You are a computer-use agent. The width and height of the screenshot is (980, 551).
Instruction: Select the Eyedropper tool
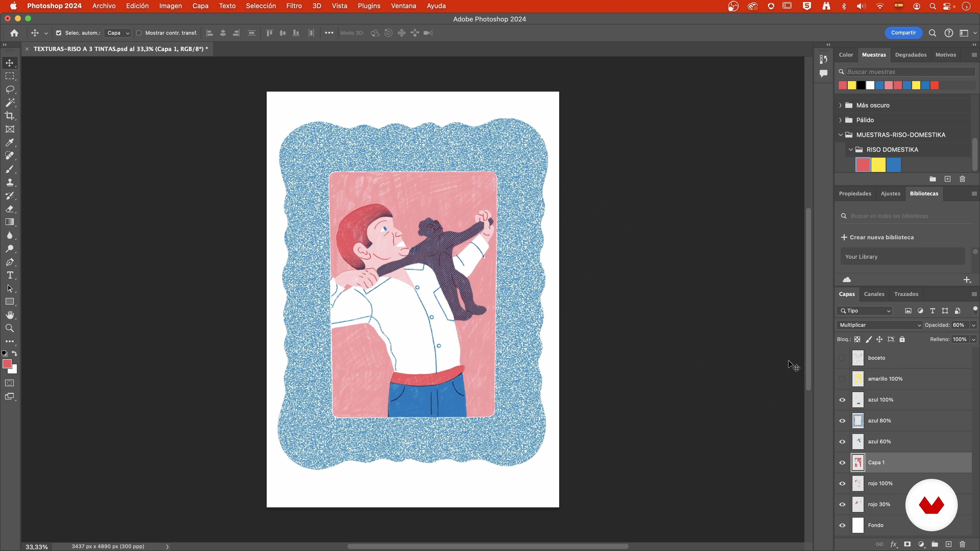[x=10, y=143]
